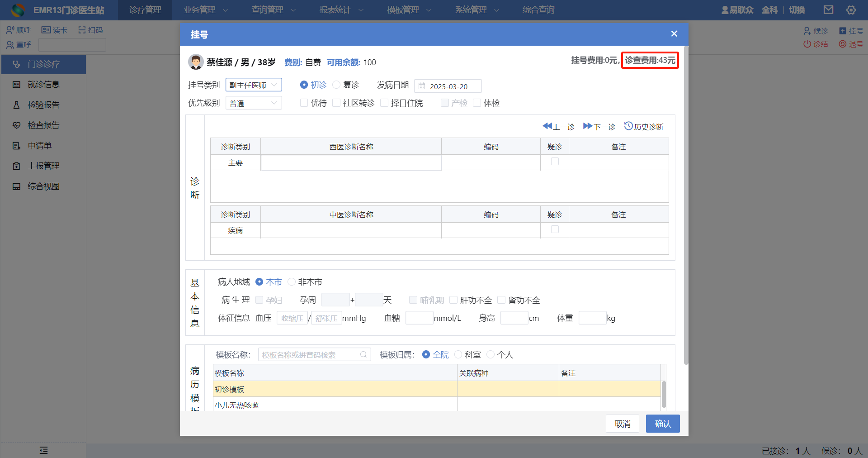Expand the 业务管理 menu
The height and width of the screenshot is (458, 868).
click(205, 10)
